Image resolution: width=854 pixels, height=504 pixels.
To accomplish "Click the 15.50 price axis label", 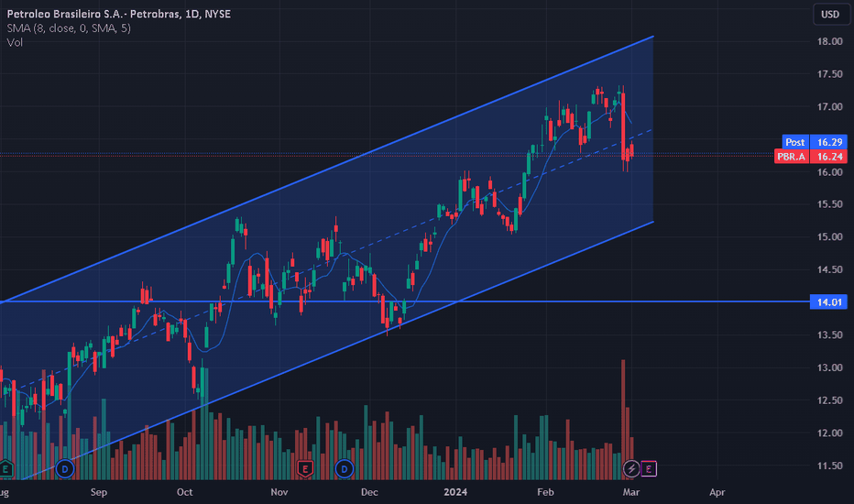I will [829, 204].
